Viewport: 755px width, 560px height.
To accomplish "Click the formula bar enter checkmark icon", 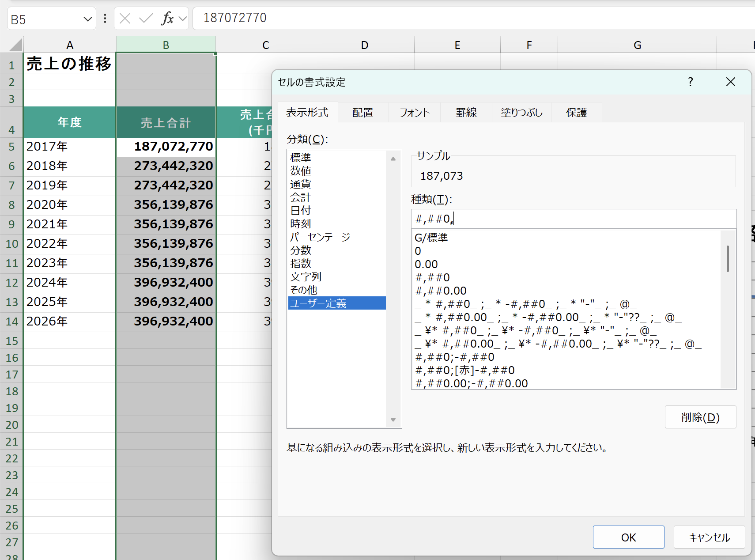I will tap(146, 18).
